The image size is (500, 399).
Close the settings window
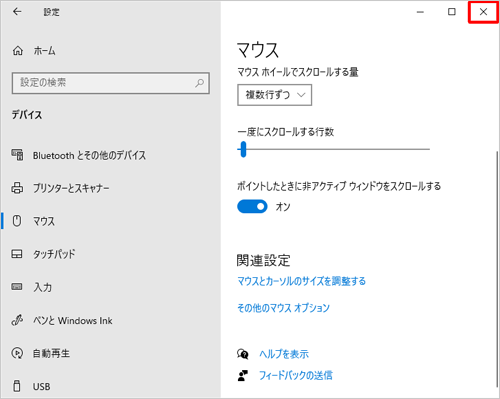coord(483,12)
